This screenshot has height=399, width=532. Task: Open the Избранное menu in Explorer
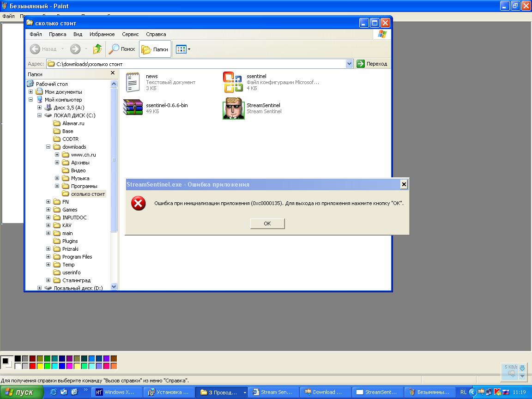(x=102, y=34)
